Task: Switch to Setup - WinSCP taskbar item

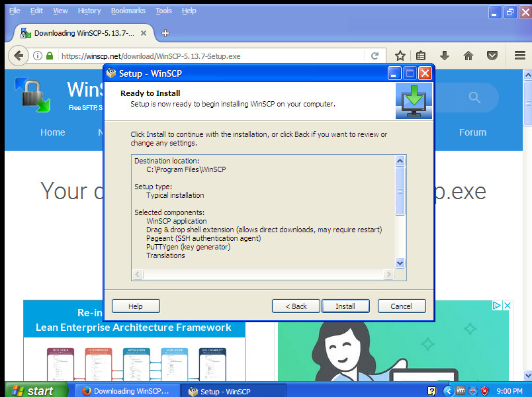Action: (x=234, y=391)
